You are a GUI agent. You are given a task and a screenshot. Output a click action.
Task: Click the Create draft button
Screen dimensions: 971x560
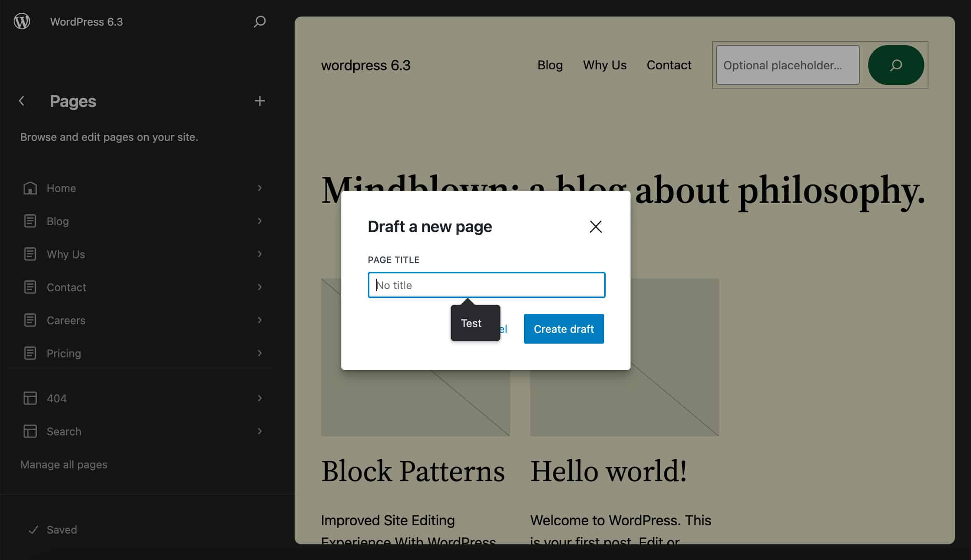click(x=564, y=329)
